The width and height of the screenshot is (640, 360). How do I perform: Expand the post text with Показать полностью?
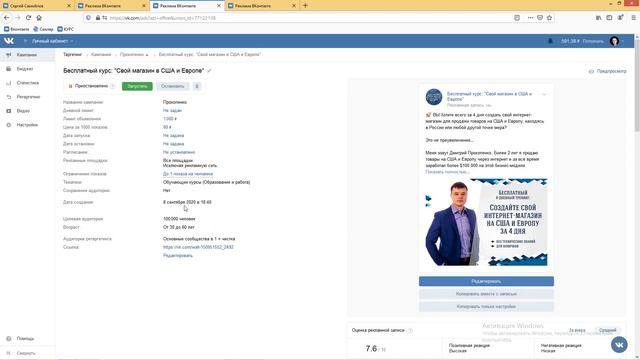coord(447,172)
